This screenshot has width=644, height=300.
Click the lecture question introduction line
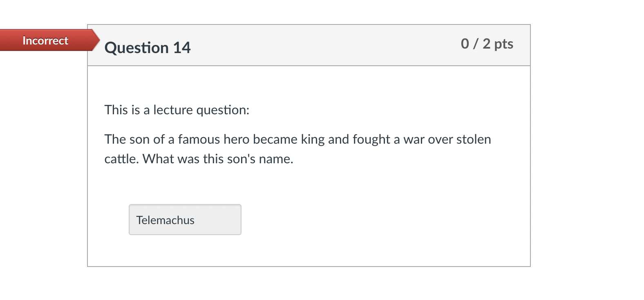(177, 110)
